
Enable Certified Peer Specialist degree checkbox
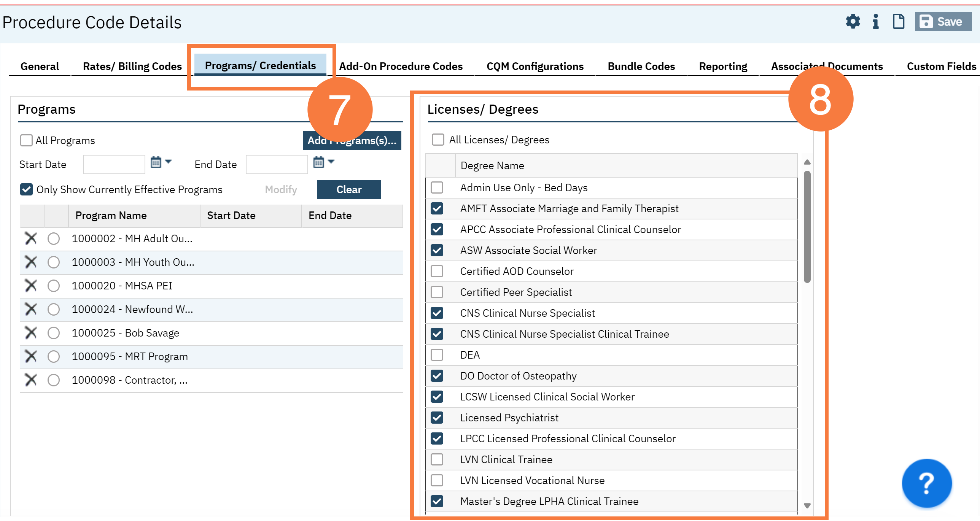click(437, 292)
